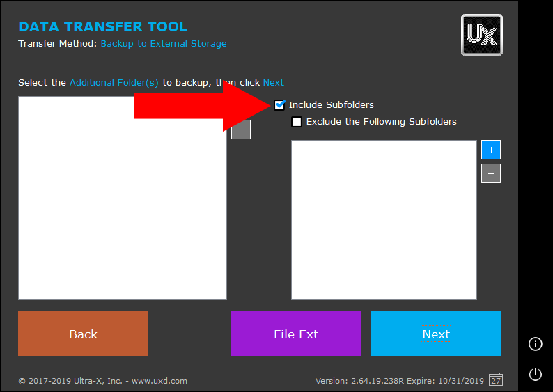
Task: Go back with the orange Back button
Action: (83, 334)
